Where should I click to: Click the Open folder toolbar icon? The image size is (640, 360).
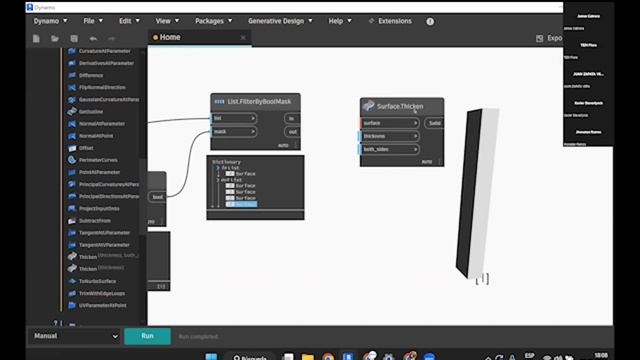55,38
